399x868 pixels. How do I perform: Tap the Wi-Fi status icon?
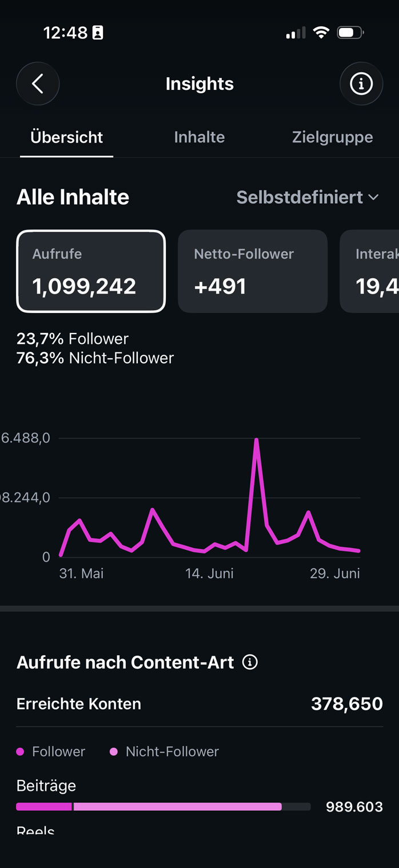321,33
